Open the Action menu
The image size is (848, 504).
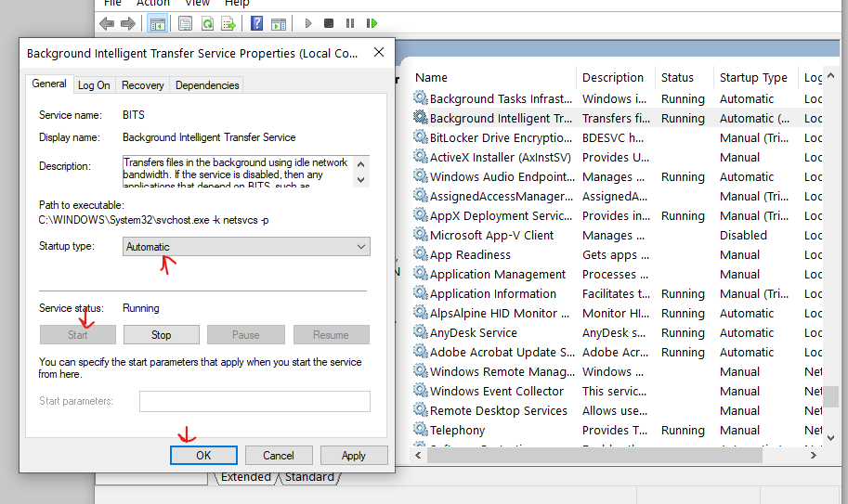[x=152, y=3]
